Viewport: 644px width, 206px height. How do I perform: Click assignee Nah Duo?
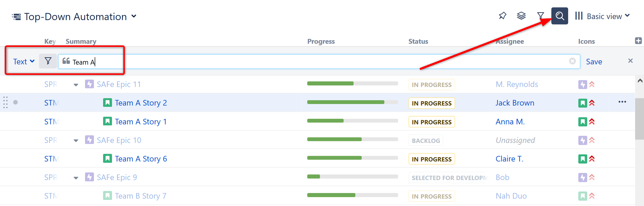tap(511, 196)
